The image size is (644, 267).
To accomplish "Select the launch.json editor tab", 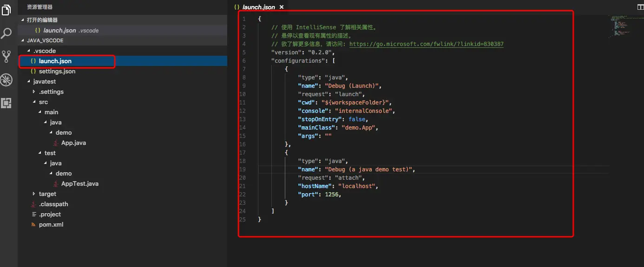I will pos(258,7).
